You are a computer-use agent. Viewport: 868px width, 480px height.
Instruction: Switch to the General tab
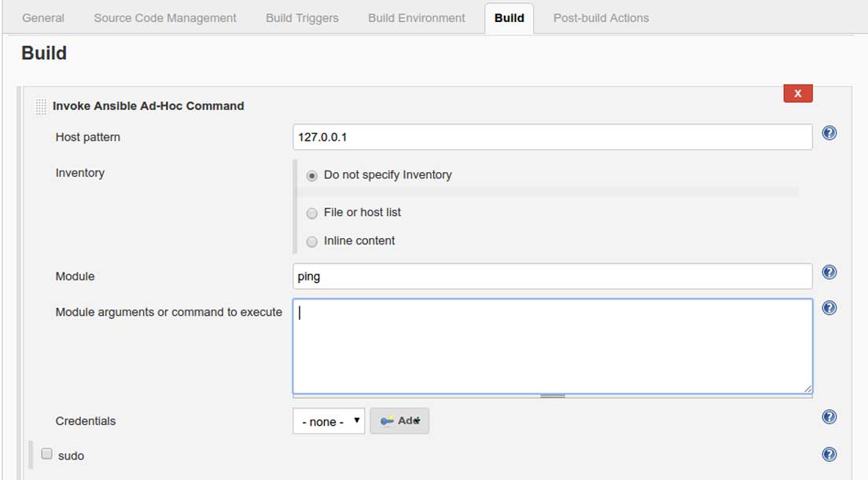(43, 17)
